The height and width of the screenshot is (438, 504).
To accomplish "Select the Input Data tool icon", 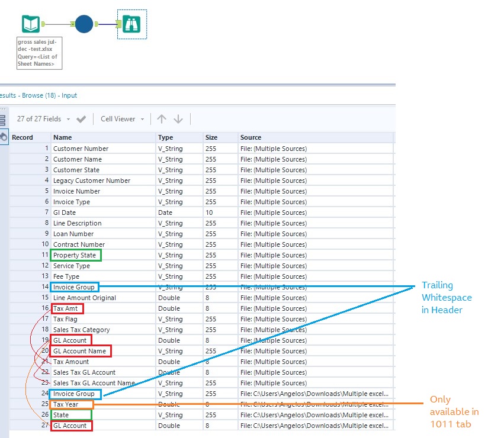I will [31, 24].
